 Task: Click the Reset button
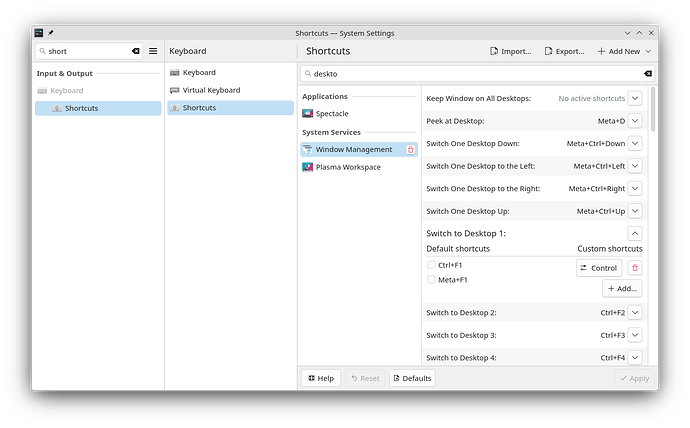[x=365, y=378]
